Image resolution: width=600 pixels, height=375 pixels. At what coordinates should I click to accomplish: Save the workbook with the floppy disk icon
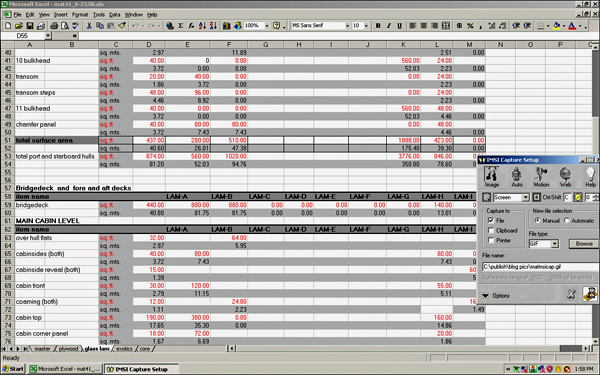[x=29, y=26]
